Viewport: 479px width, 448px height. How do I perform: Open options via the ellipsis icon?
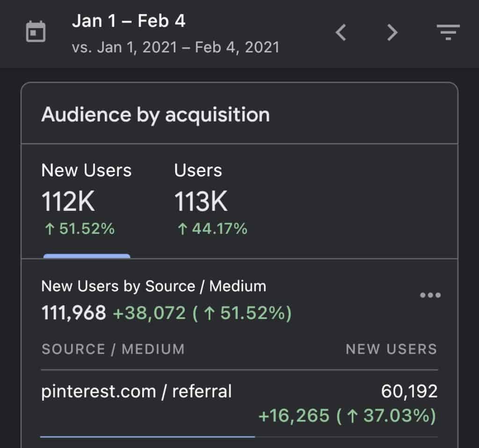click(x=430, y=295)
